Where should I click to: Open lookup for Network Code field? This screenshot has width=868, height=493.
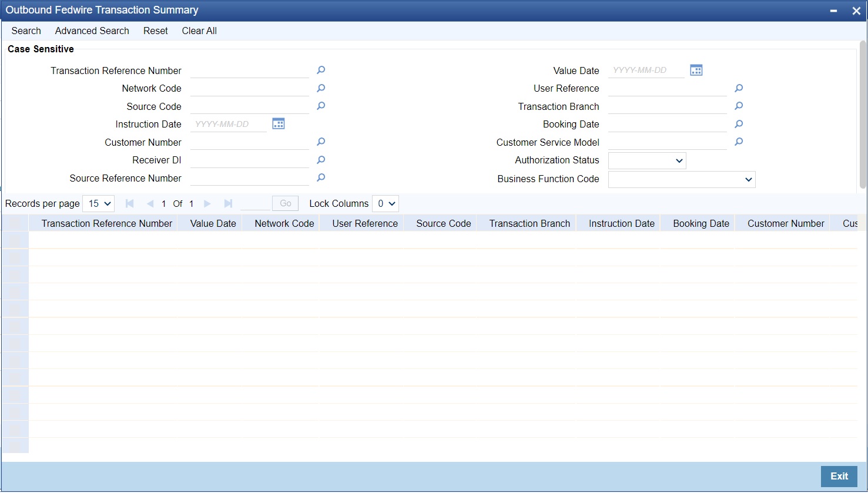[x=321, y=88]
